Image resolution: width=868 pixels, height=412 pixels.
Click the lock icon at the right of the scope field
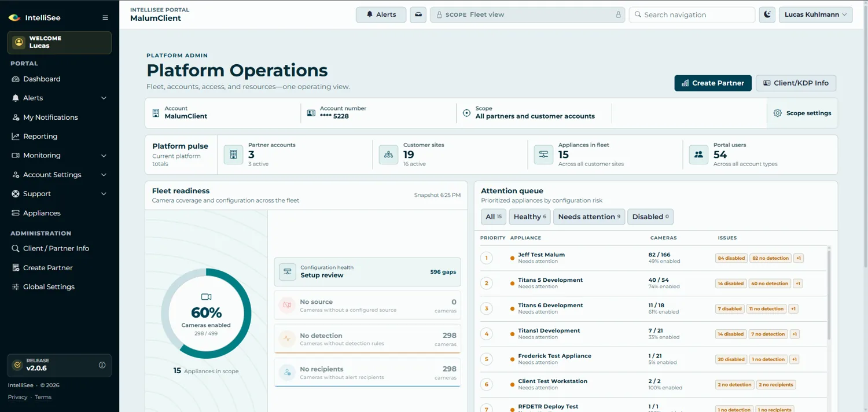[x=618, y=15]
